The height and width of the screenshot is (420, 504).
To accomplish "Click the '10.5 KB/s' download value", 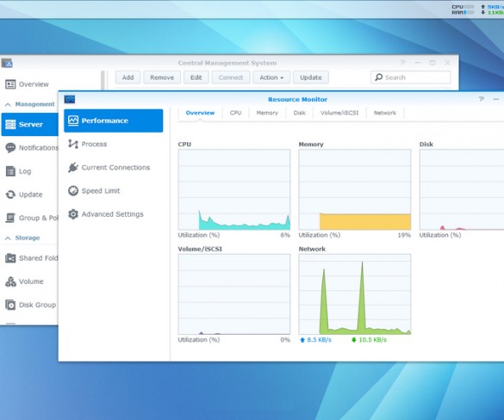I will [x=372, y=340].
